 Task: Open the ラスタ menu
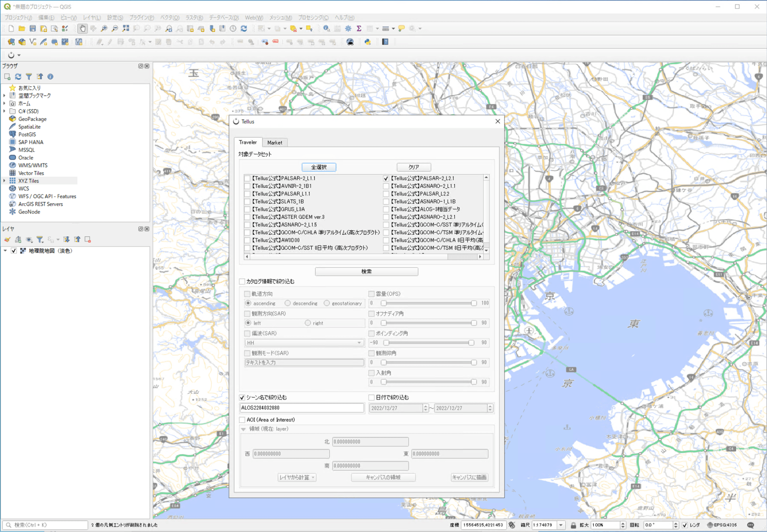[x=194, y=18]
